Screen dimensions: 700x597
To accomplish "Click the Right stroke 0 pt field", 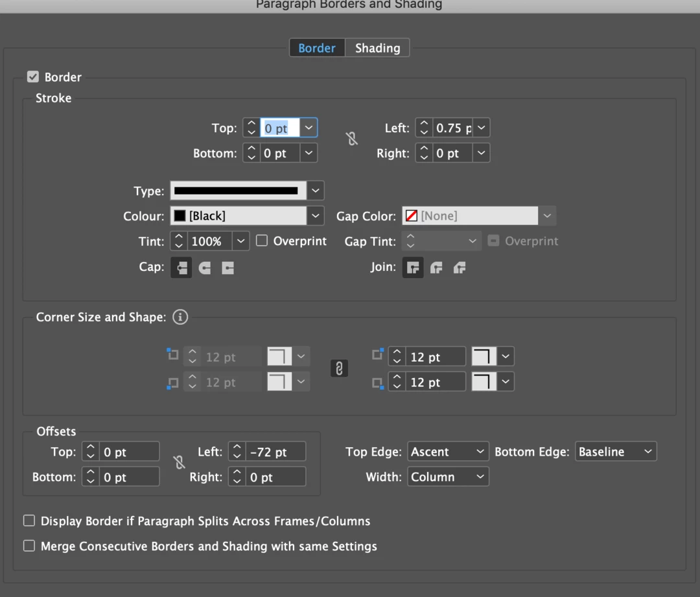I will click(x=452, y=153).
